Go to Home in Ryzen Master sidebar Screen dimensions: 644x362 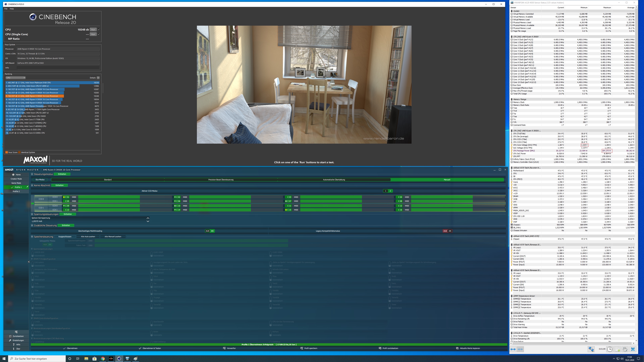[16, 175]
